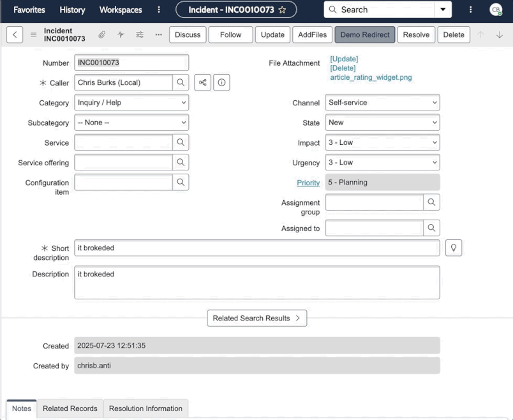Screen dimensions: 513x420
Task: Expand the global Search dropdown arrow
Action: (443, 10)
